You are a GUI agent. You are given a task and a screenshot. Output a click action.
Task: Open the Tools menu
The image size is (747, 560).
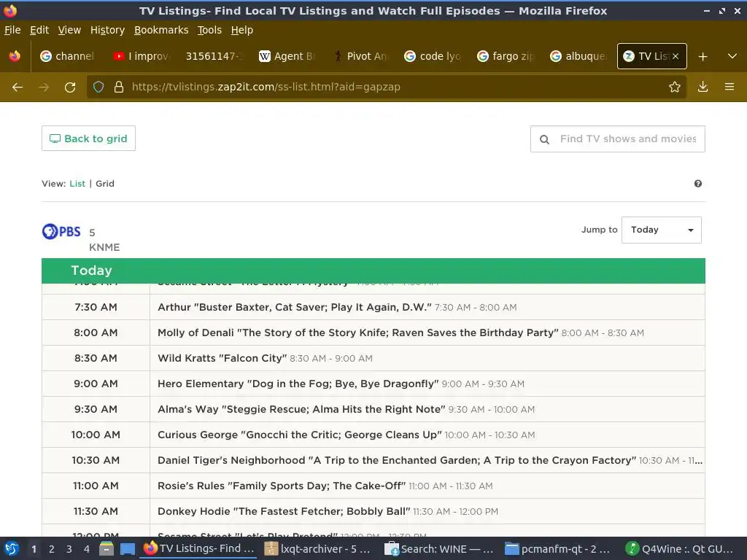209,30
